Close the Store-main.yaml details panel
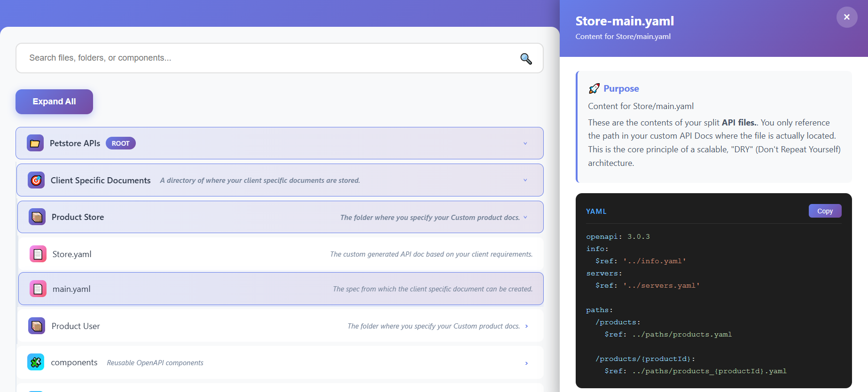The image size is (868, 392). click(x=846, y=17)
